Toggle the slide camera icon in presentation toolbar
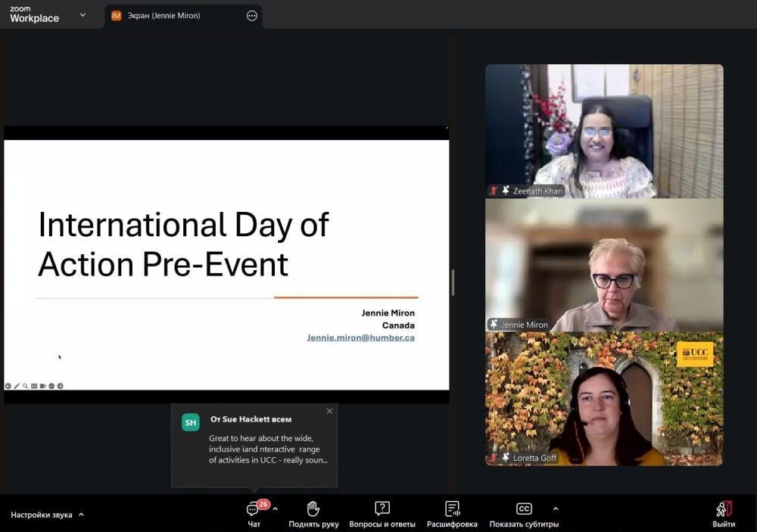Viewport: 757px width, 532px height. [42, 386]
